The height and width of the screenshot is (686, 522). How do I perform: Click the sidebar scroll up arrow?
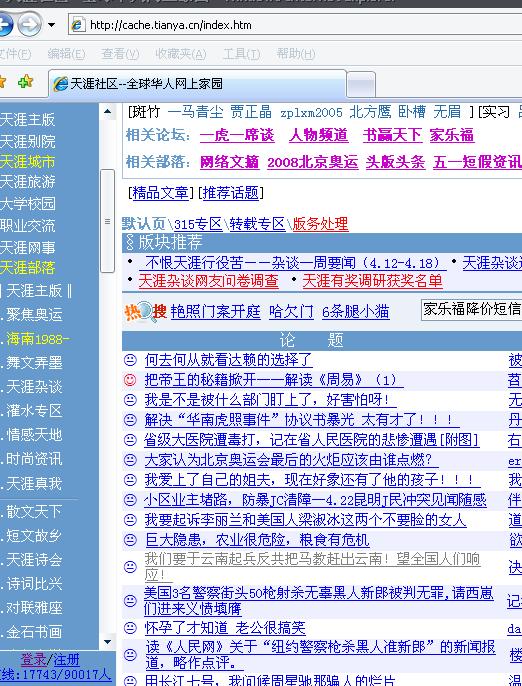107,112
